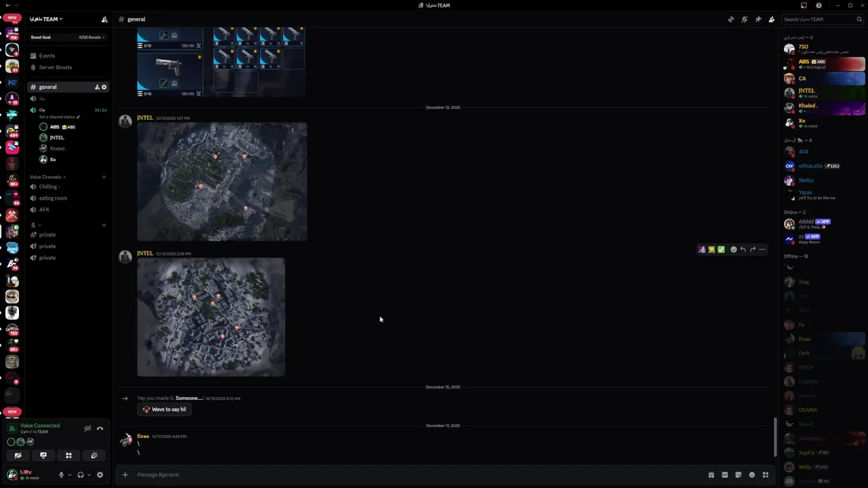Viewport: 868px width, 488px height.
Task: Open first JNTEL map image 1:57 PM
Action: click(x=222, y=182)
